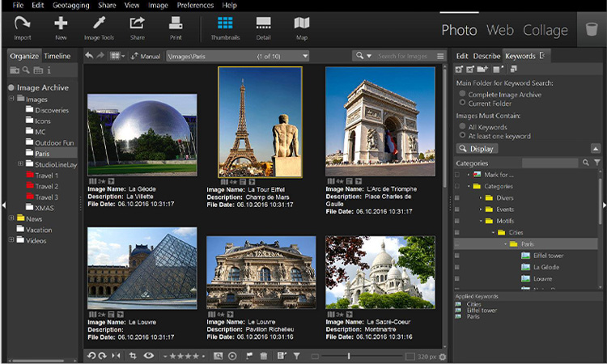The height and width of the screenshot is (364, 607).
Task: Collapse the Motifs category
Action: coord(481,221)
